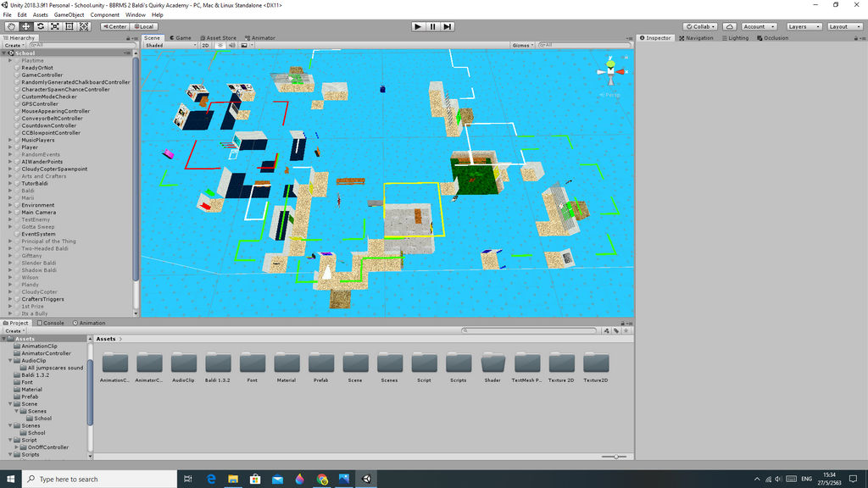868x488 pixels.
Task: Collapse the School scene in Hierarchy
Action: pos(4,53)
